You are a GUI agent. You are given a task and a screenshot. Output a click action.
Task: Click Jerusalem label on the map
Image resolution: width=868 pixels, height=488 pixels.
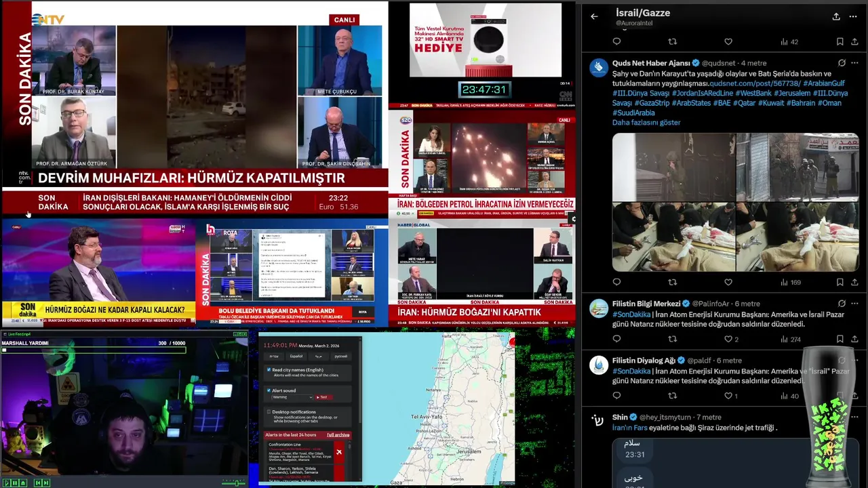(469, 451)
